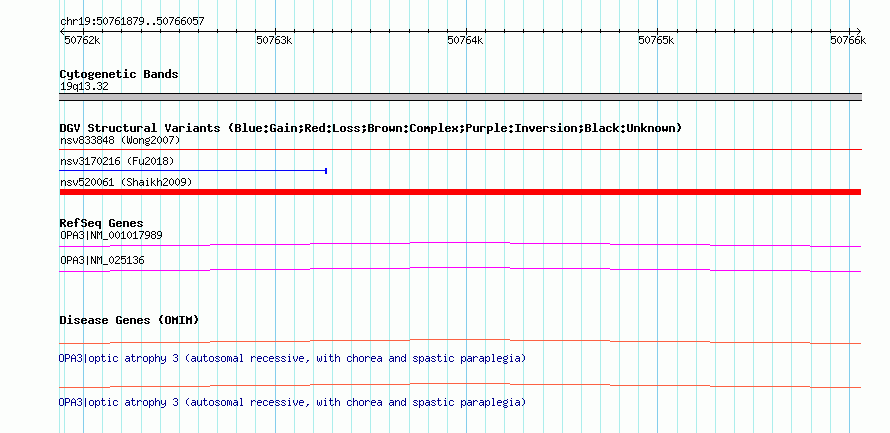Click the left arrowhead of the ruler
The height and width of the screenshot is (433, 890).
[62, 31]
